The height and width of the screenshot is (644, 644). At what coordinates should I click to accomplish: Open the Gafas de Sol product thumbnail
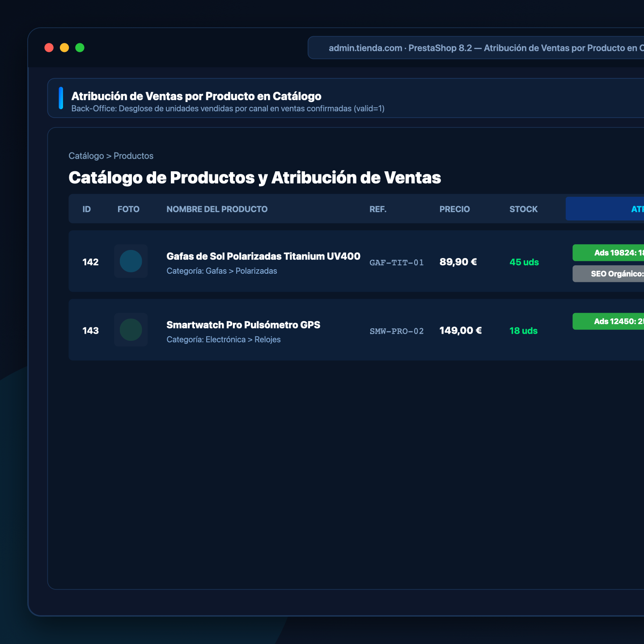[131, 262]
